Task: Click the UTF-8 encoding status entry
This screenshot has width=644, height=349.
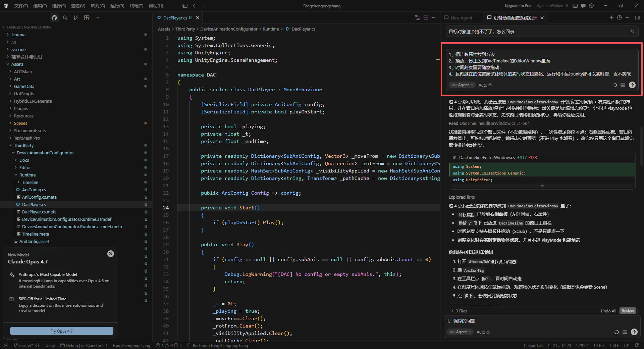Action: click(x=599, y=345)
